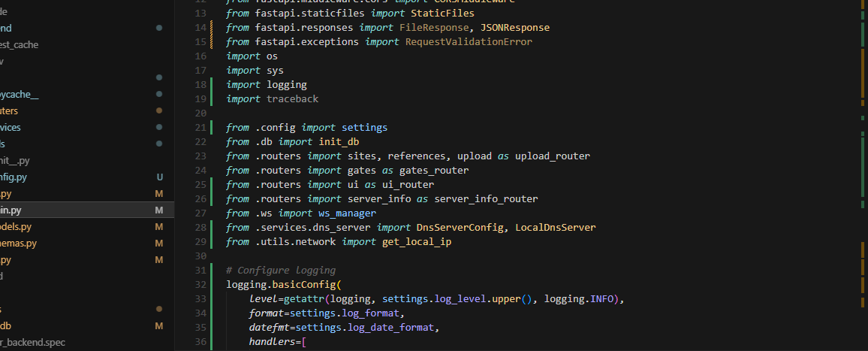Click the striped change marker beside line 14
This screenshot has height=351, width=868.
pyautogui.click(x=212, y=27)
